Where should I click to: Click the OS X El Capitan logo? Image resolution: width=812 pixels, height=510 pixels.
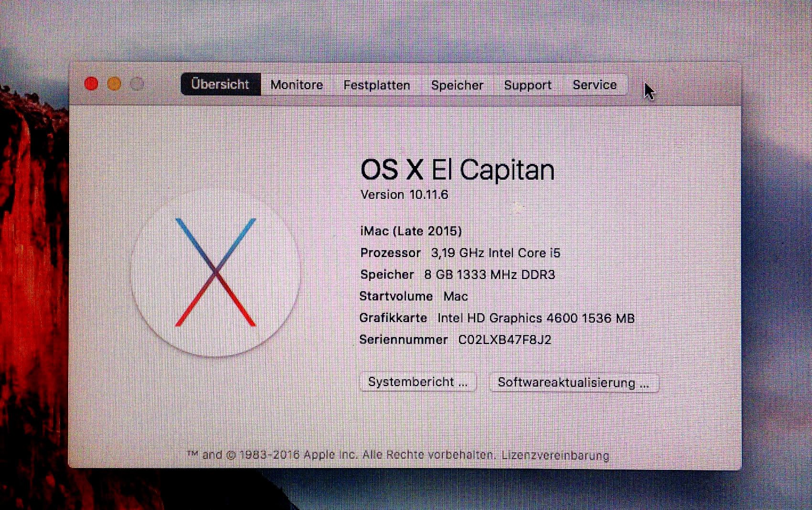[x=215, y=272]
